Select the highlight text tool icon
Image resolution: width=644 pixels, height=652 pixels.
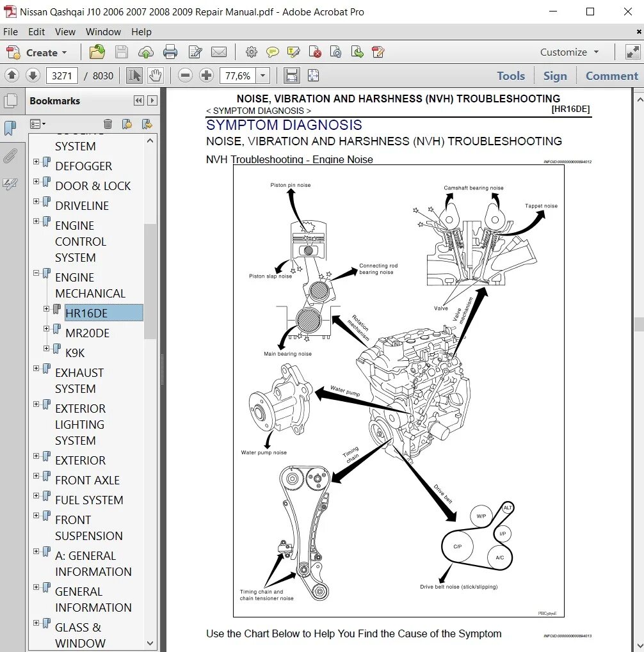point(293,52)
